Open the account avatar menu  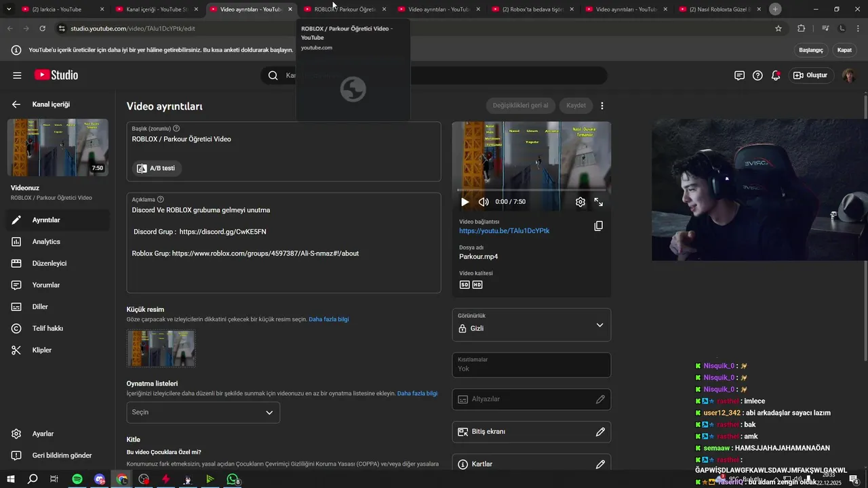(849, 75)
